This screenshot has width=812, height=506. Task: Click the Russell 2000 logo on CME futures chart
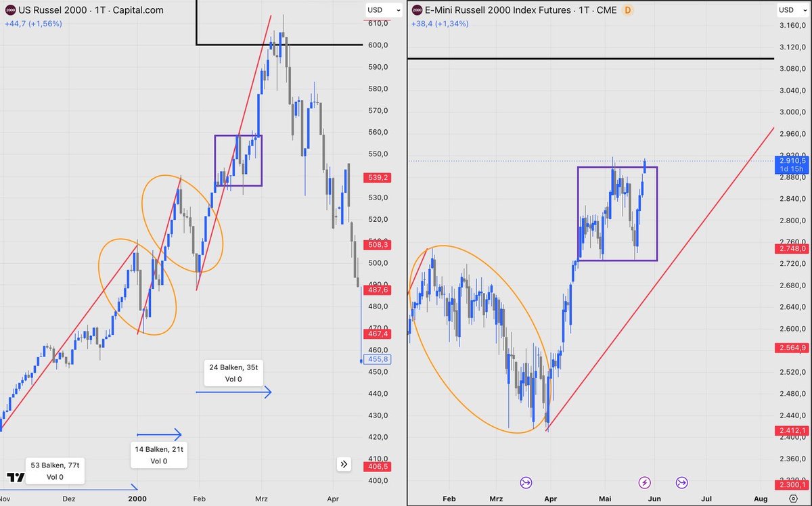(418, 10)
